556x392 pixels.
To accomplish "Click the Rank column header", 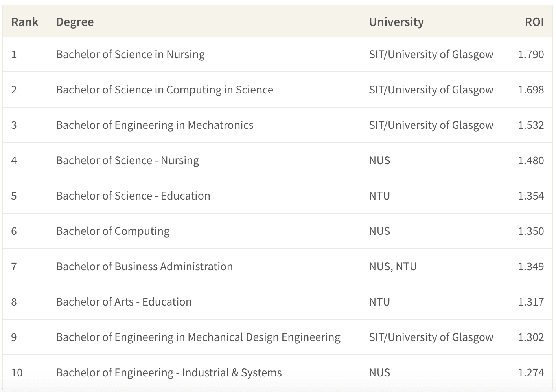I will (24, 22).
